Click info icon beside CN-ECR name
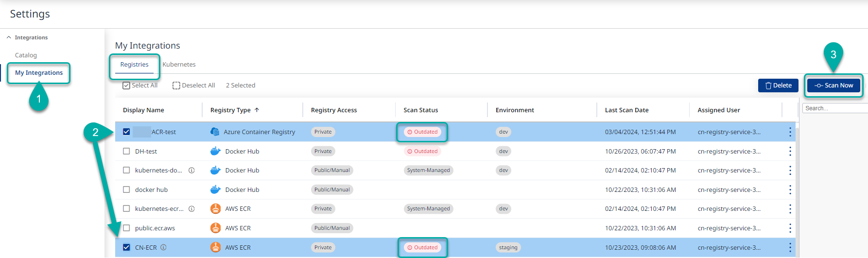868x258 pixels. click(163, 247)
